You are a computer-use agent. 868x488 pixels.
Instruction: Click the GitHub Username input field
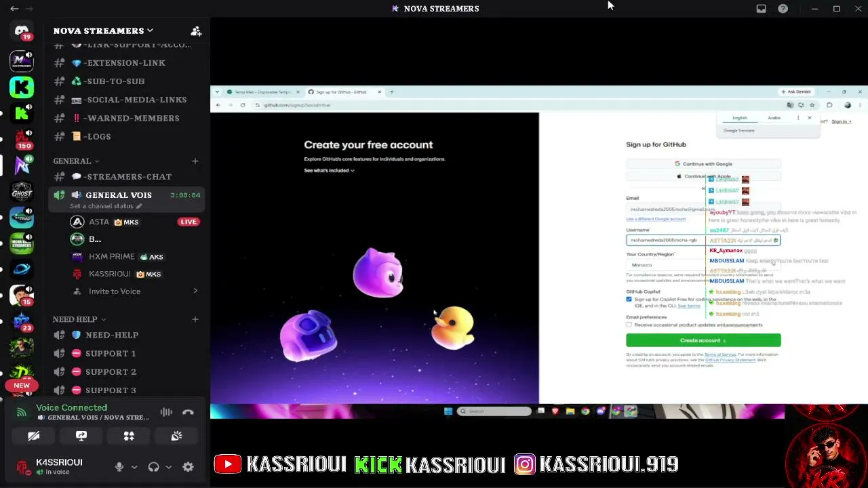[703, 240]
